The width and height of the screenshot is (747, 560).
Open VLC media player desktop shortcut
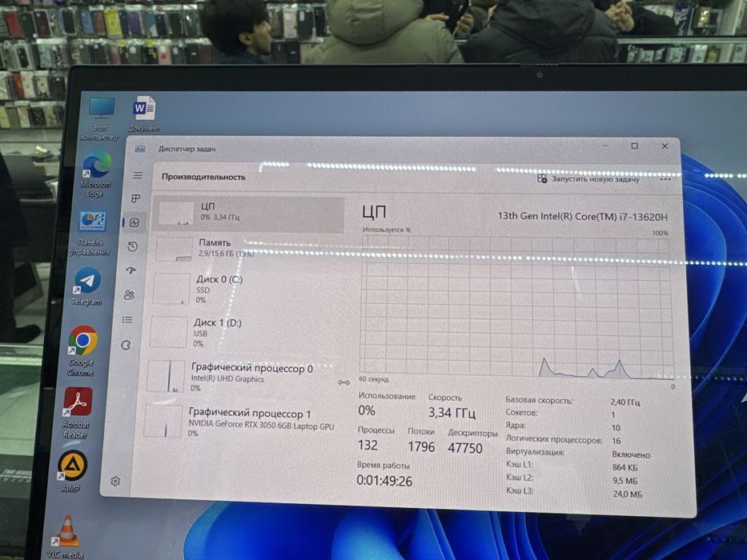(x=66, y=536)
